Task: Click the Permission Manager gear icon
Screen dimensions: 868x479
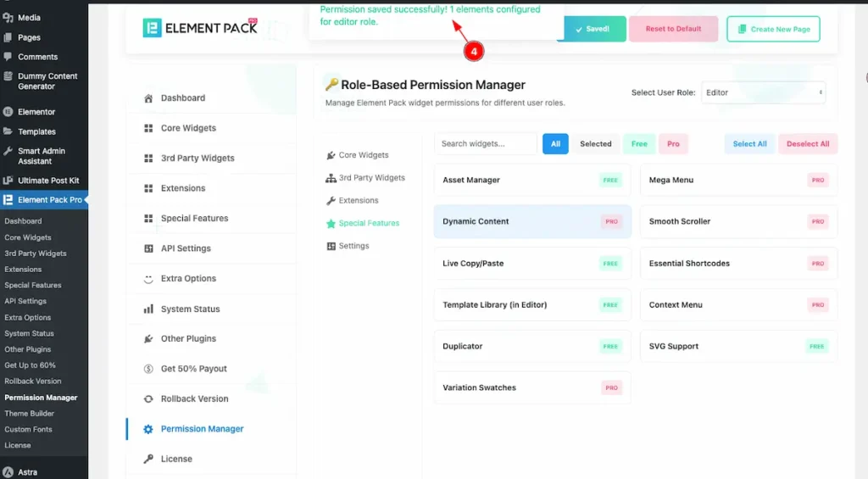Action: point(148,429)
